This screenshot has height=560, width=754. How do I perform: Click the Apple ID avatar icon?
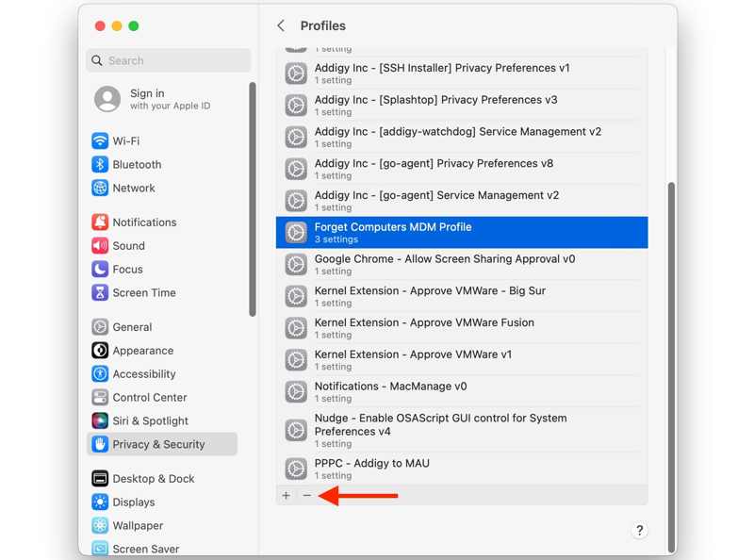point(107,99)
